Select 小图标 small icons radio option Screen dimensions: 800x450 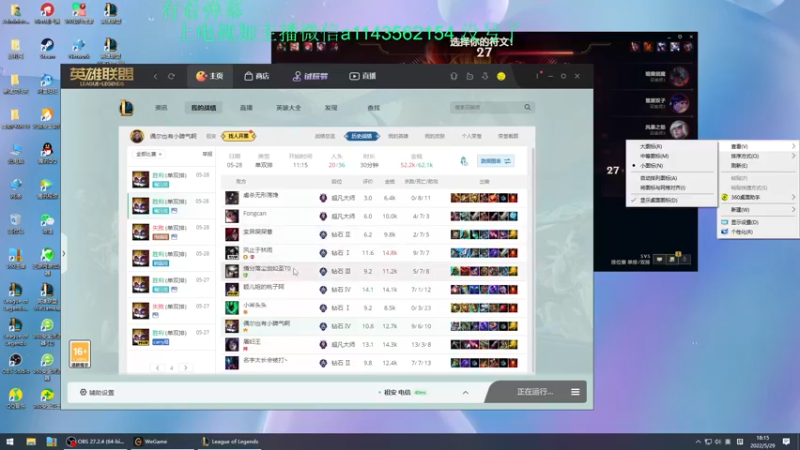click(671, 166)
